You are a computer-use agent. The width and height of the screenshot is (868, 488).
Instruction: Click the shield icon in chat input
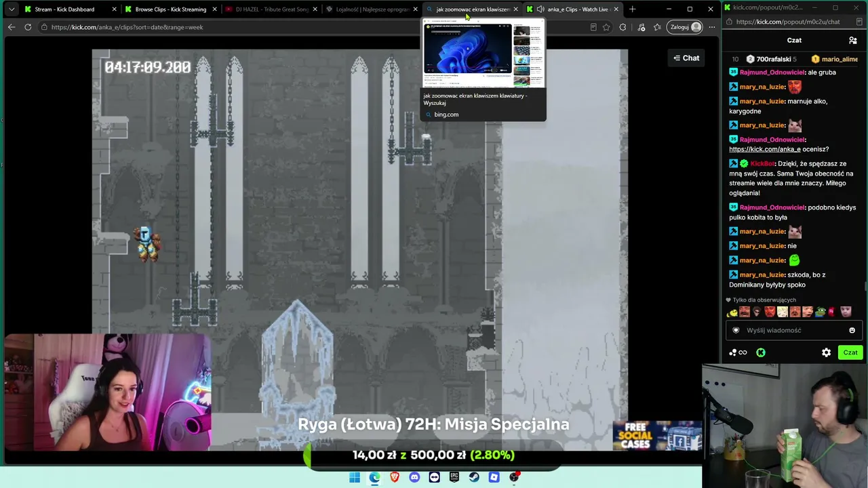click(736, 330)
